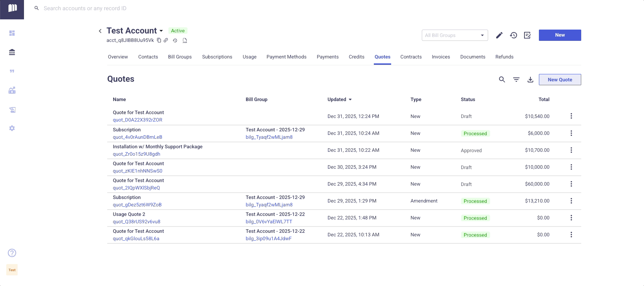Open quote link quot_D0A22X392rZOR

[x=138, y=120]
